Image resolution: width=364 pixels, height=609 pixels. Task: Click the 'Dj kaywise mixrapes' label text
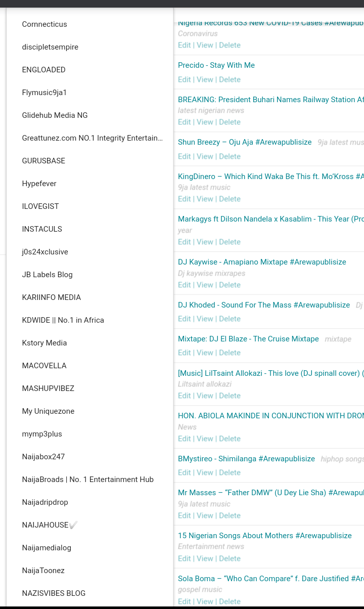pyautogui.click(x=211, y=273)
